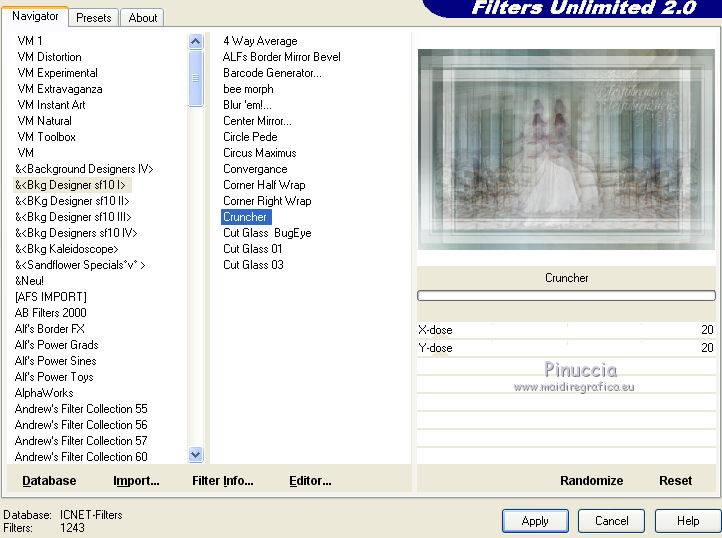This screenshot has width=722, height=538.
Task: Select the VM Toolbox category
Action: (47, 137)
